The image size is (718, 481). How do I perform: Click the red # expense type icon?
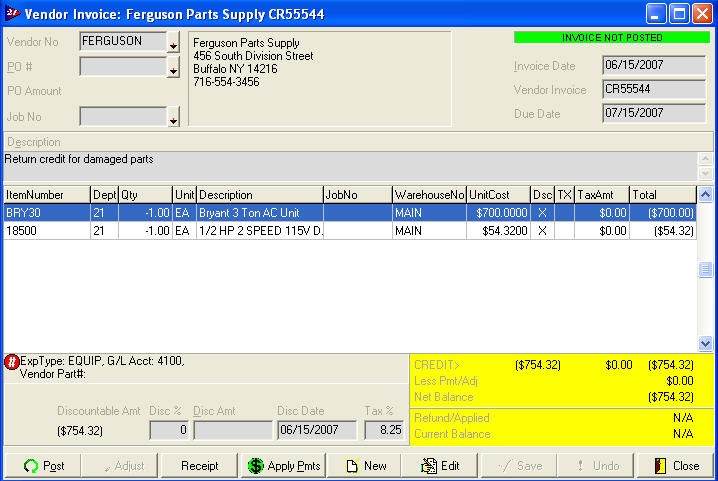pos(11,362)
